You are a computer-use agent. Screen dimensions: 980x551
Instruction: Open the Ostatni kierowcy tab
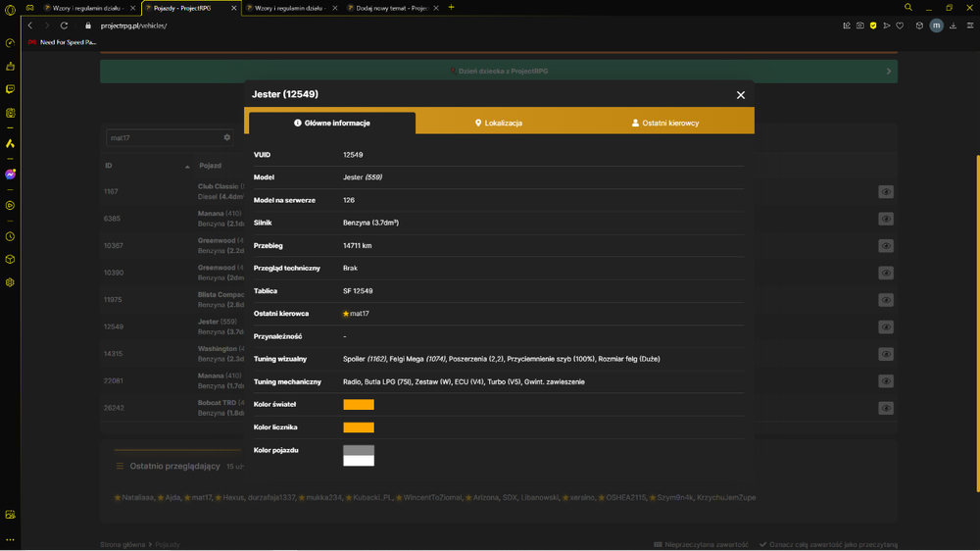tap(665, 123)
